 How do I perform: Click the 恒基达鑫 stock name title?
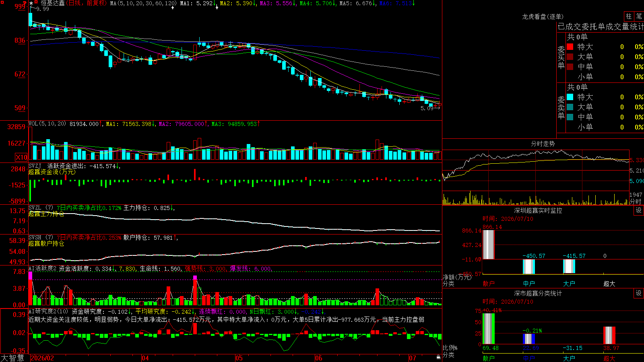tap(53, 3)
